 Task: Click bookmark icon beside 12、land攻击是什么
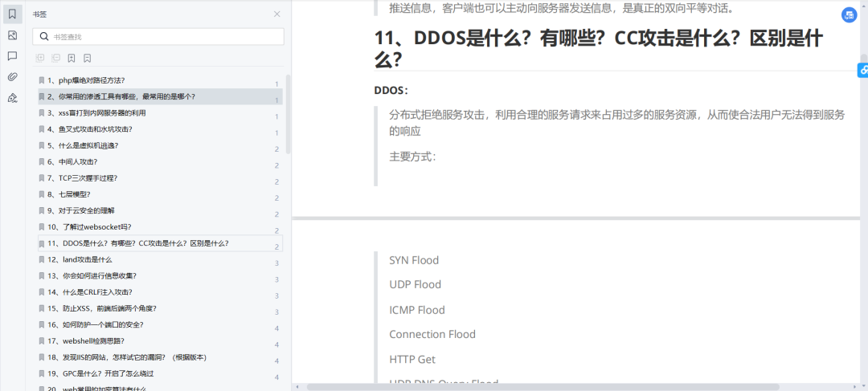pyautogui.click(x=42, y=259)
